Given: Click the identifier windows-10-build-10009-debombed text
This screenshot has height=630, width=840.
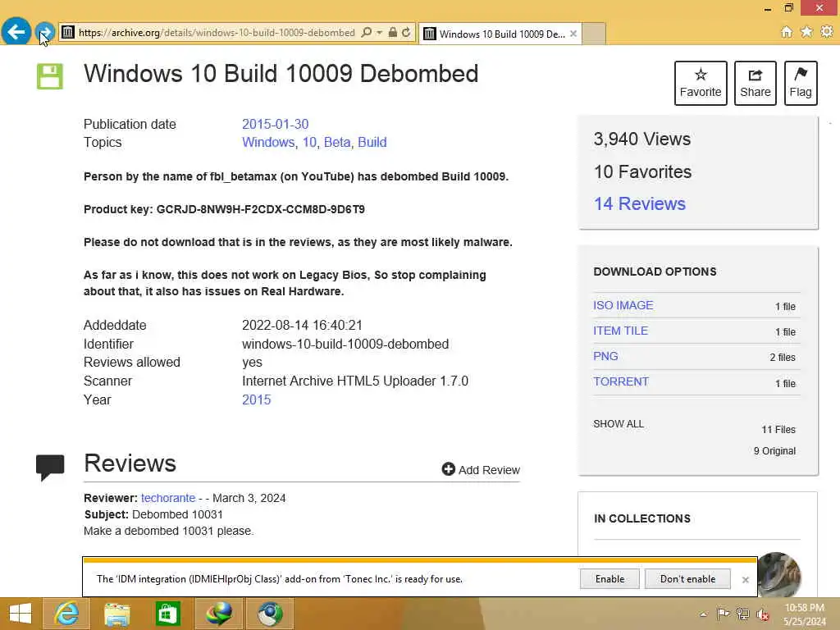Looking at the screenshot, I should point(345,344).
